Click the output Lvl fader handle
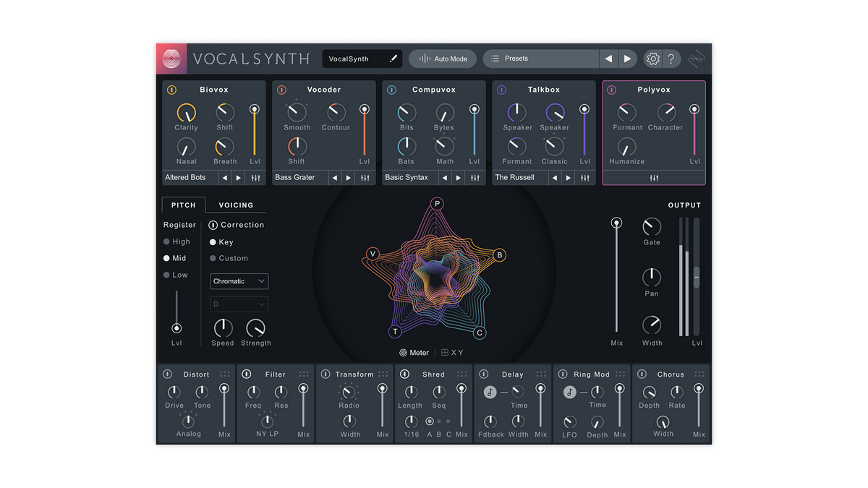This screenshot has width=868, height=488. click(x=697, y=277)
